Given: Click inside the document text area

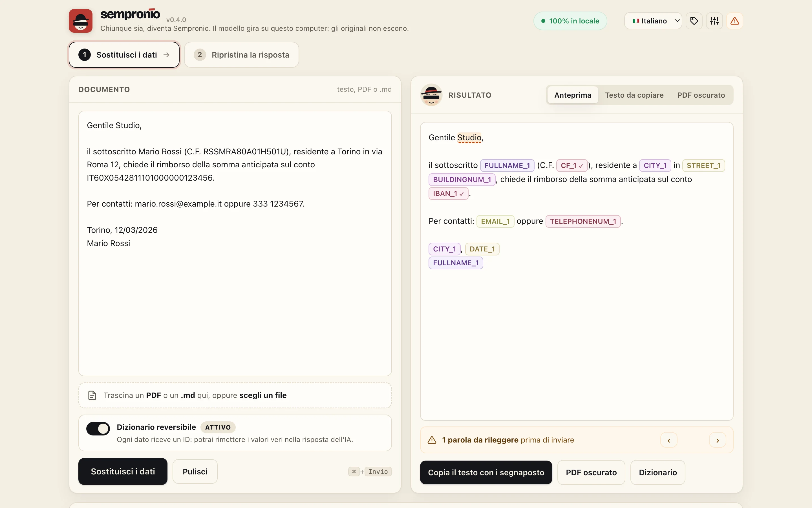Looking at the screenshot, I should coord(235,243).
